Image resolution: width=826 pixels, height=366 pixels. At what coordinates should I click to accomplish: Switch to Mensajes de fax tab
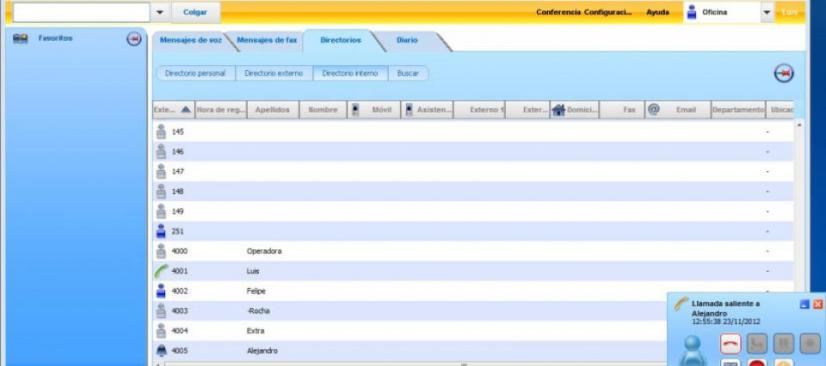267,40
